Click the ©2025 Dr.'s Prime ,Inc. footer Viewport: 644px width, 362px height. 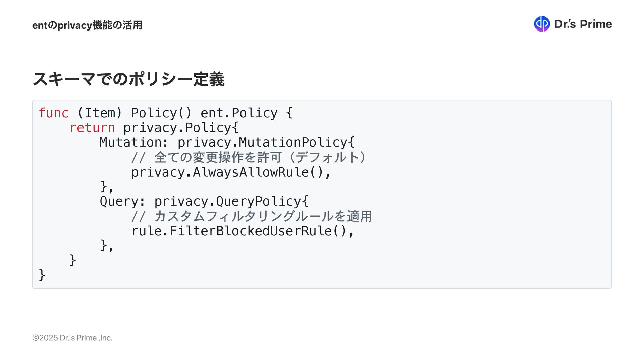72,338
